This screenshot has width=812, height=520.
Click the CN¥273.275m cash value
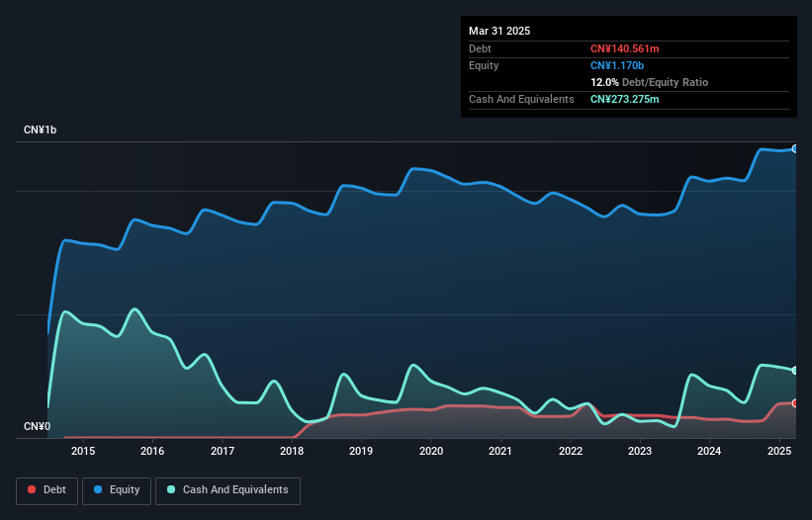[x=624, y=99]
